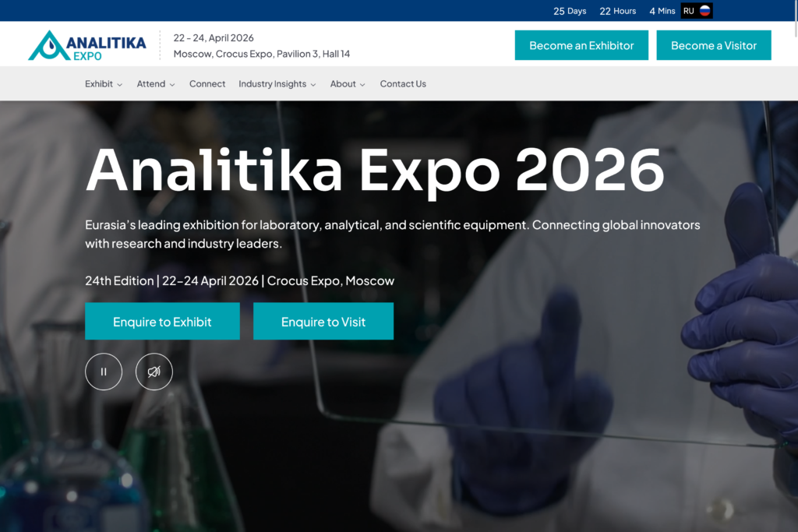This screenshot has width=798, height=532.
Task: Click the 22 Hours countdown value
Action: [x=617, y=11]
